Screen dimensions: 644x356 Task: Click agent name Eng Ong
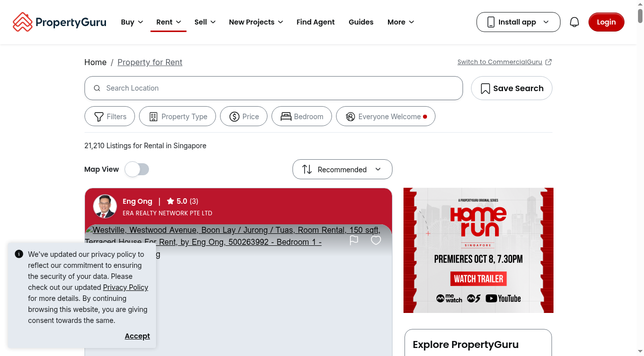point(137,201)
